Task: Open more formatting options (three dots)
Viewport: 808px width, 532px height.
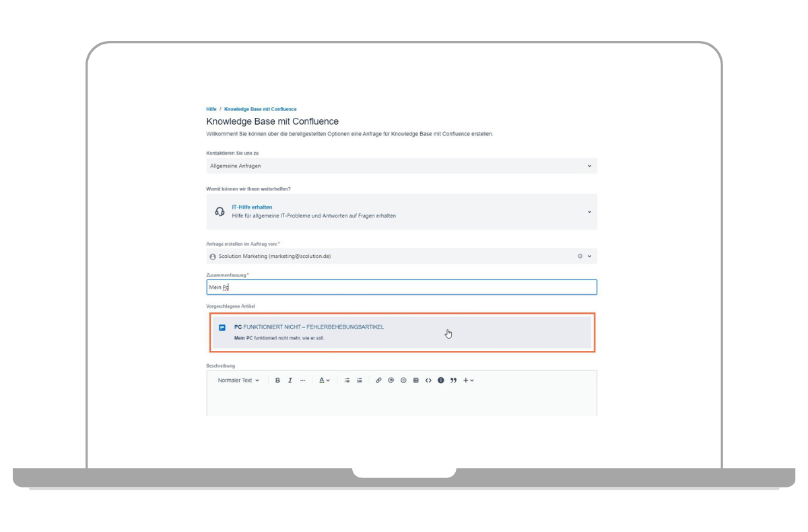Action: pos(302,380)
